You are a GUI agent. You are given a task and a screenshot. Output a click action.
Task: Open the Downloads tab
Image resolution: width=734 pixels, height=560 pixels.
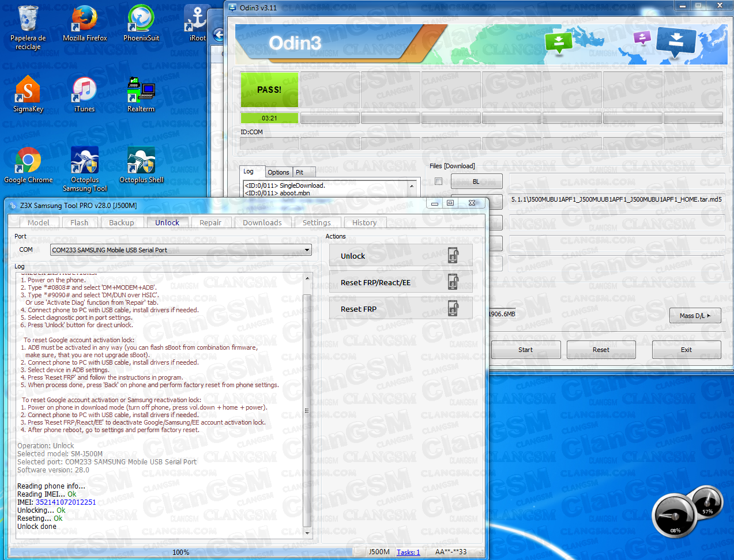262,222
